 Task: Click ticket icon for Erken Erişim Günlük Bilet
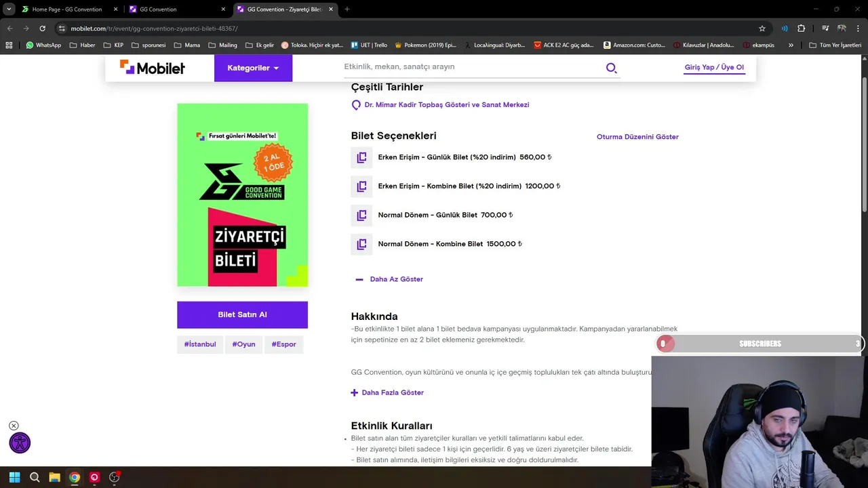361,157
